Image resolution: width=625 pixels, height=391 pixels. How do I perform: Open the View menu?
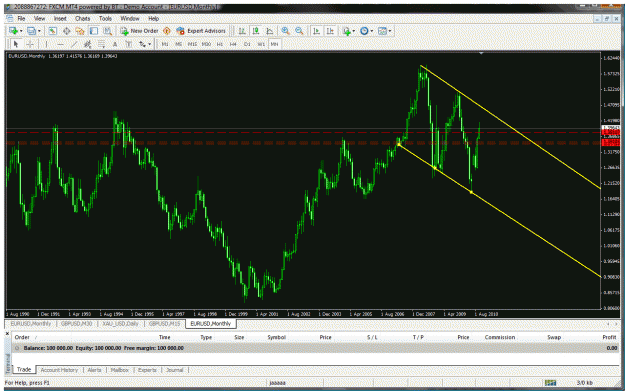coord(39,19)
